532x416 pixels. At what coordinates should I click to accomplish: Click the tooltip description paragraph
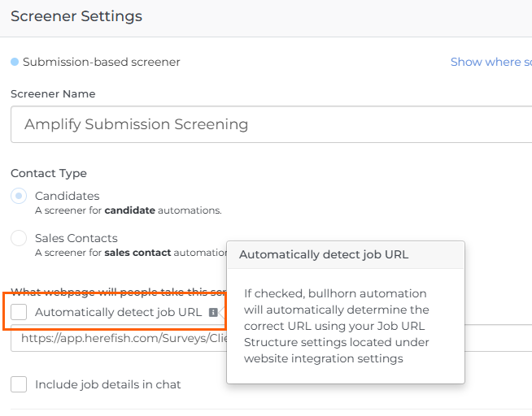(337, 326)
